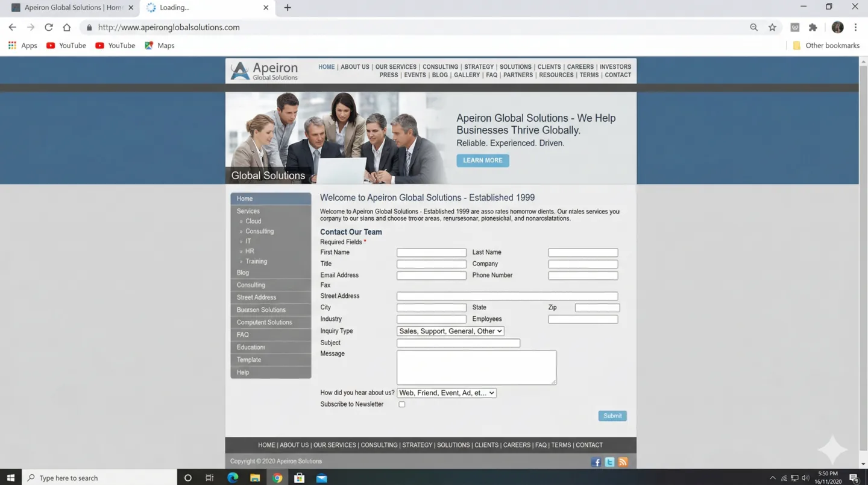Open Maps from the bookmarks bar

[159, 45]
